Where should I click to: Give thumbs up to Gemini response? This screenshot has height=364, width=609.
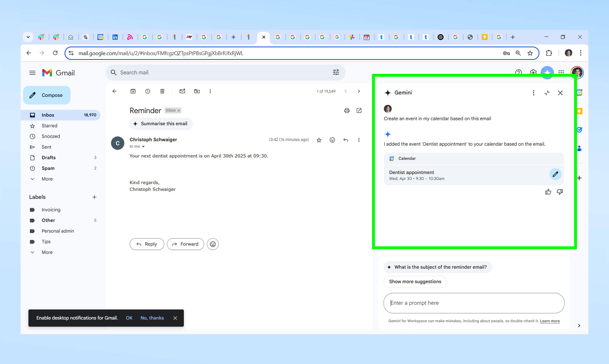(x=548, y=192)
